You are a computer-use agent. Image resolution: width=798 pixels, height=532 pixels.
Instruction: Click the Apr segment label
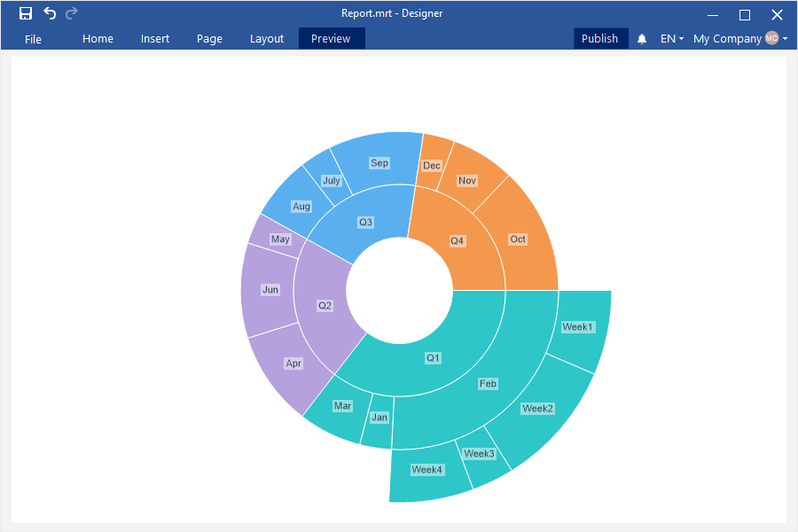(293, 364)
